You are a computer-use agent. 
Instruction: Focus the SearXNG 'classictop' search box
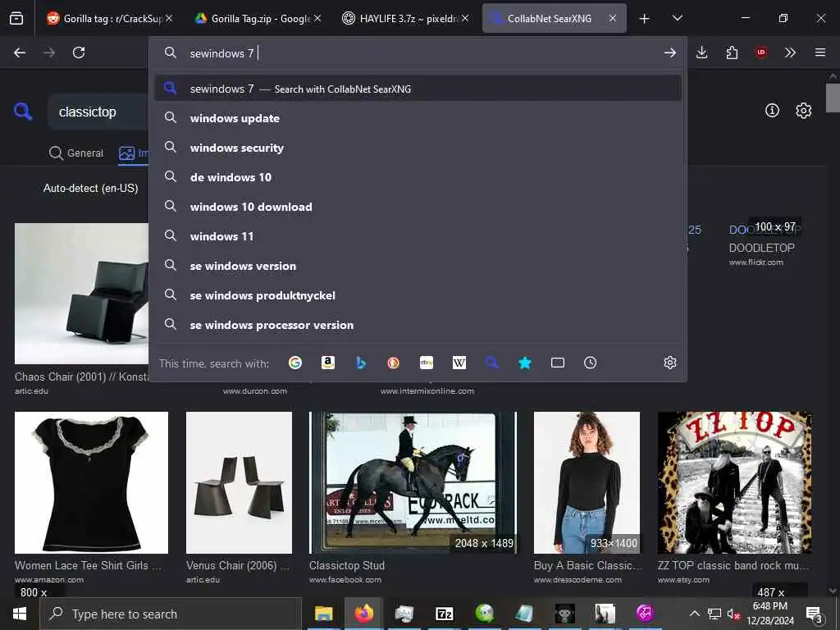click(x=98, y=112)
